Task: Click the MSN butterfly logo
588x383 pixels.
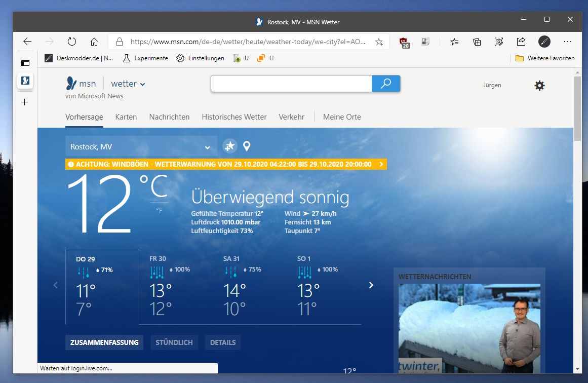Action: [71, 83]
